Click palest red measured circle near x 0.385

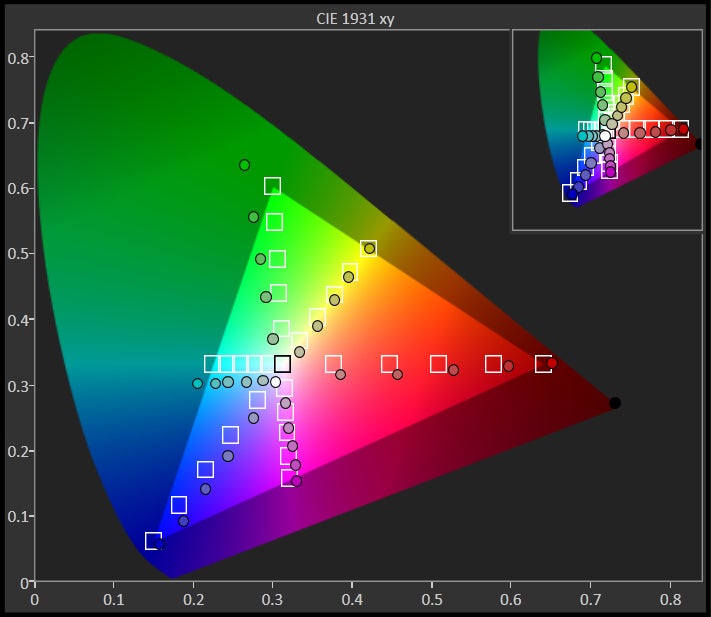pos(341,374)
